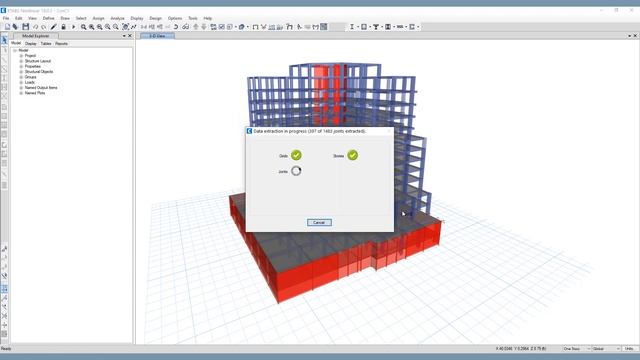Viewport: 640px width, 360px height.
Task: Click the move down in list arrow
Action: (204, 27)
